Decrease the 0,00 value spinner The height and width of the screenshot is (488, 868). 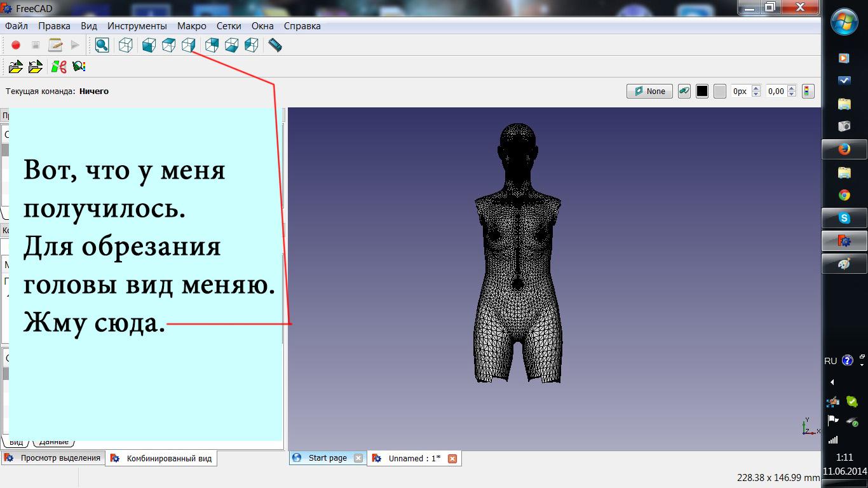(x=791, y=94)
